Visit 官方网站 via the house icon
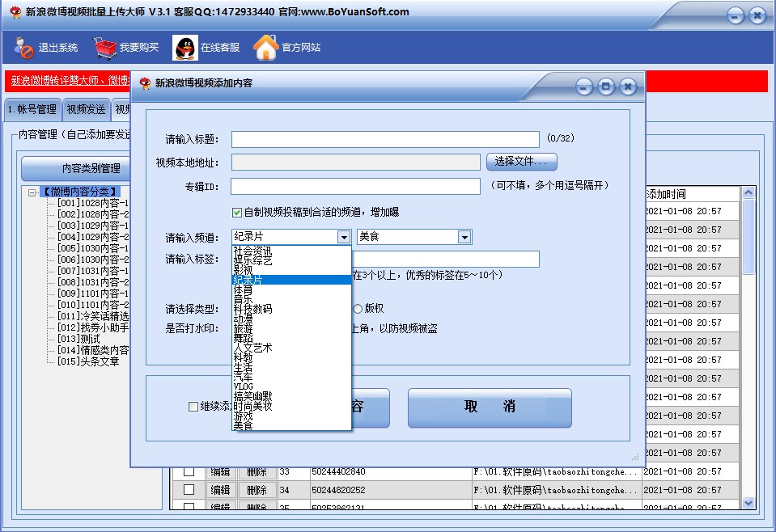The image size is (776, 532). pyautogui.click(x=265, y=48)
